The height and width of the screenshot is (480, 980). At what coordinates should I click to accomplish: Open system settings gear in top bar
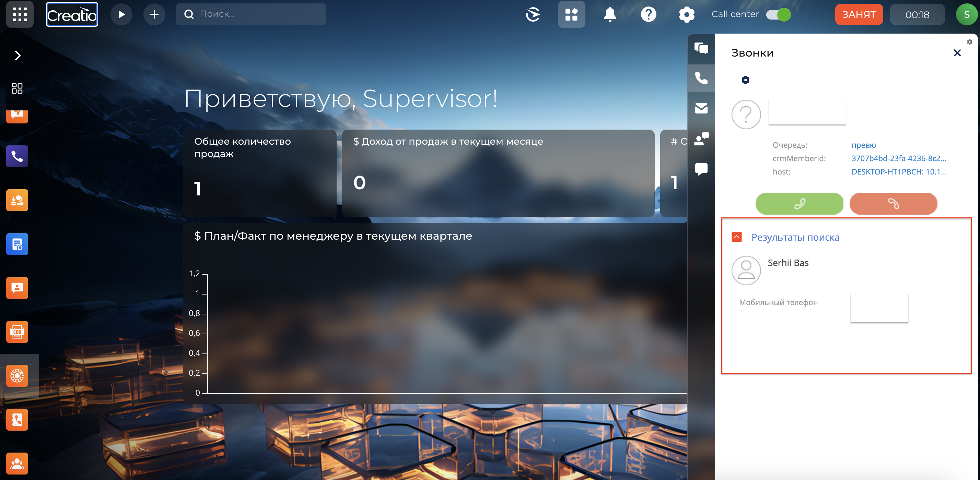tap(687, 14)
